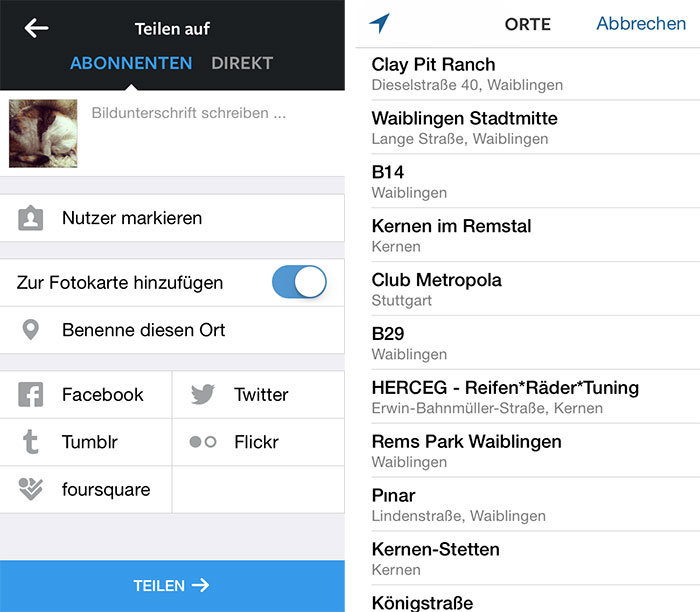This screenshot has width=700, height=612.
Task: Select the Flickr share icon
Action: click(203, 442)
